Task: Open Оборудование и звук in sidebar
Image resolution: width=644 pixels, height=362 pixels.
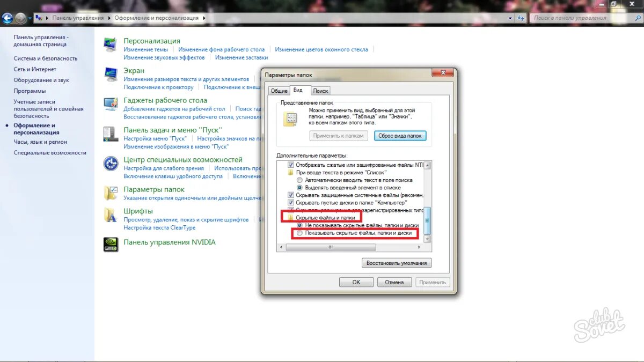Action: [x=41, y=80]
